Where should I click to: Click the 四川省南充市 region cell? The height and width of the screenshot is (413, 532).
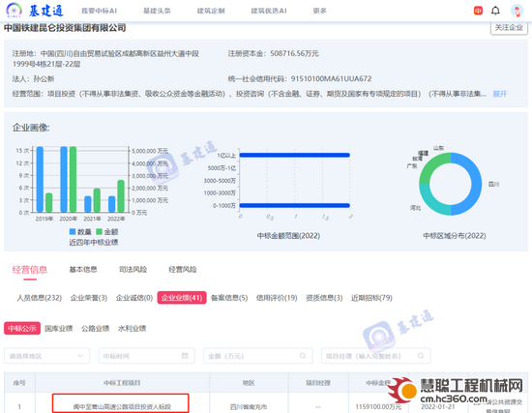tap(249, 406)
